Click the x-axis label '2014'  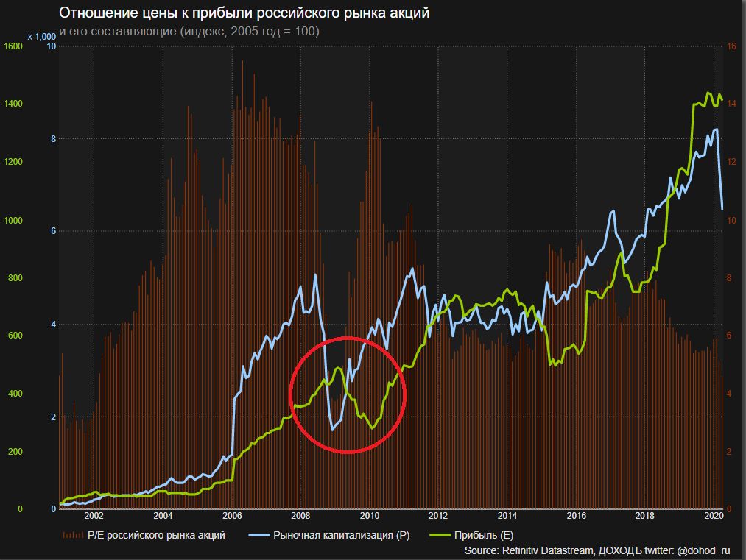tap(507, 516)
